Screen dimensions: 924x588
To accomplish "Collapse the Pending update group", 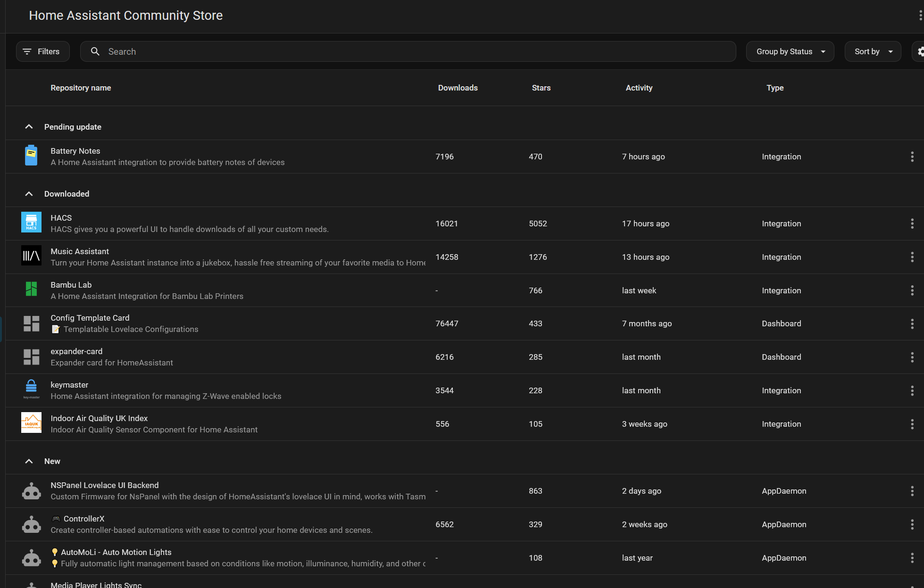I will [29, 127].
